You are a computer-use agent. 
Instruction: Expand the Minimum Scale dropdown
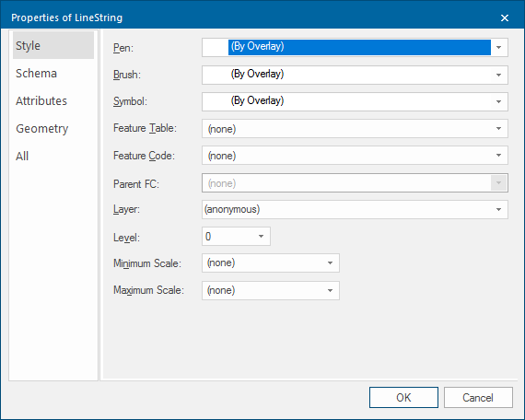(330, 262)
